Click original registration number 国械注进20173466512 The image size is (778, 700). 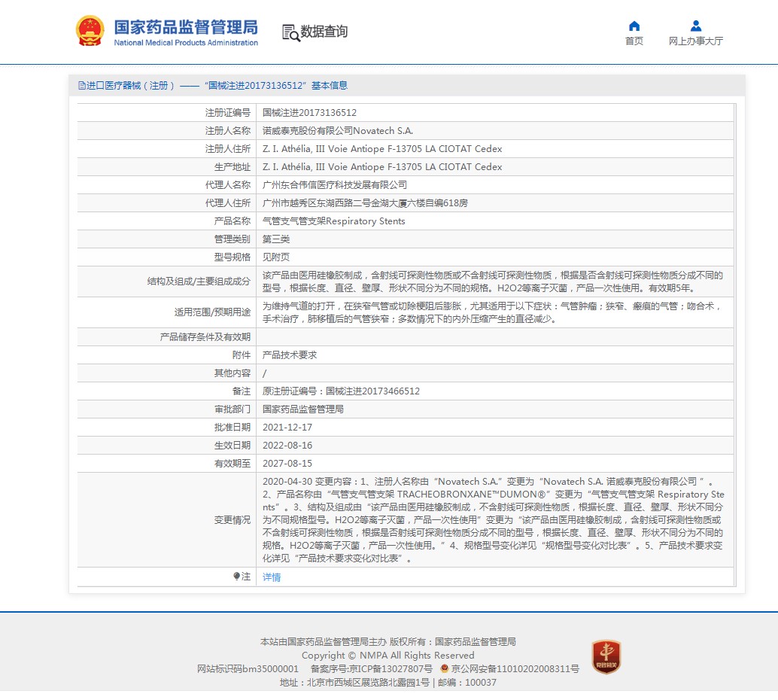372,391
